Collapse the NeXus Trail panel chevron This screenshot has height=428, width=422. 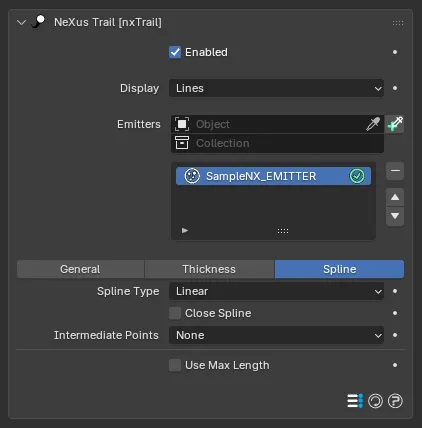(x=22, y=23)
